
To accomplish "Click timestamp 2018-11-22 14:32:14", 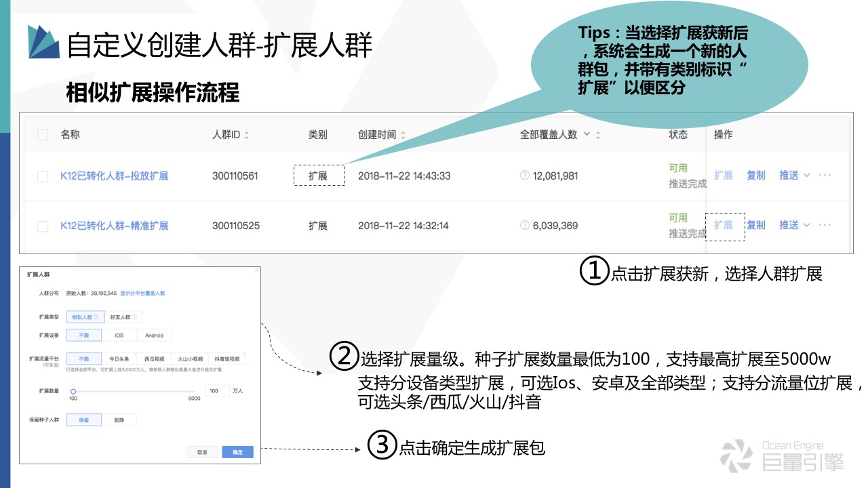I will 403,226.
